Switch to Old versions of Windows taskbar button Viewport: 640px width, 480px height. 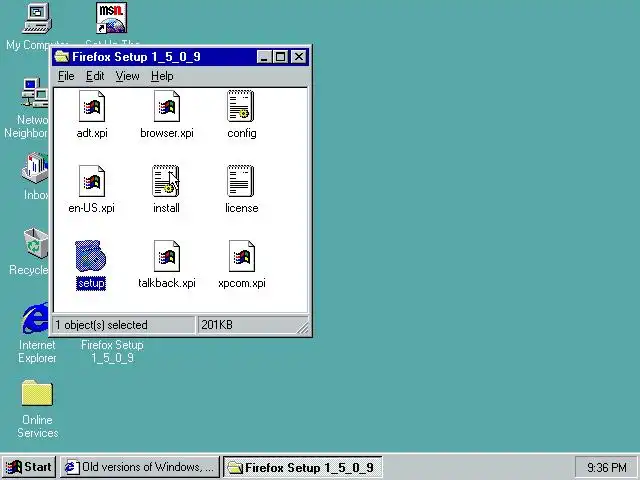pyautogui.click(x=140, y=467)
